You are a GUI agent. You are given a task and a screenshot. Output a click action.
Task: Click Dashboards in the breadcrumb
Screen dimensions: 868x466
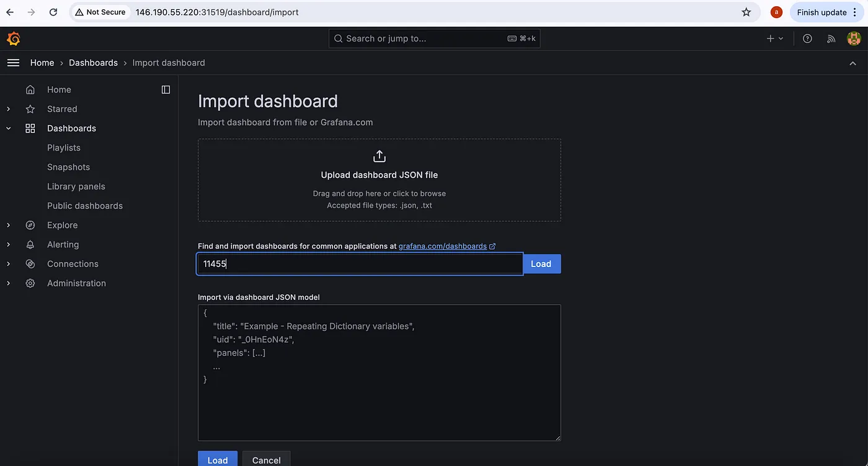94,63
